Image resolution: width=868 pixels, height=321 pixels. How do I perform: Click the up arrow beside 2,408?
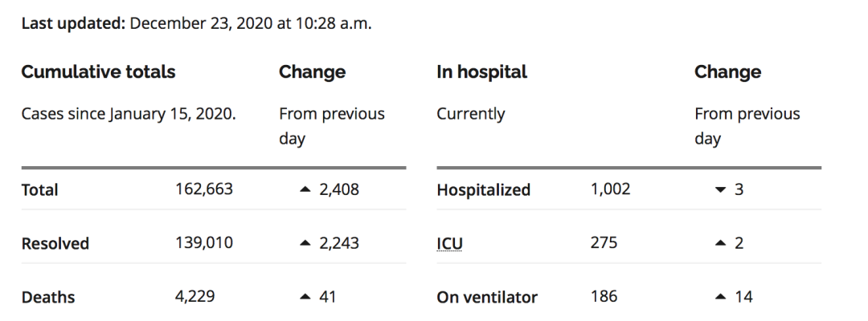(x=305, y=189)
